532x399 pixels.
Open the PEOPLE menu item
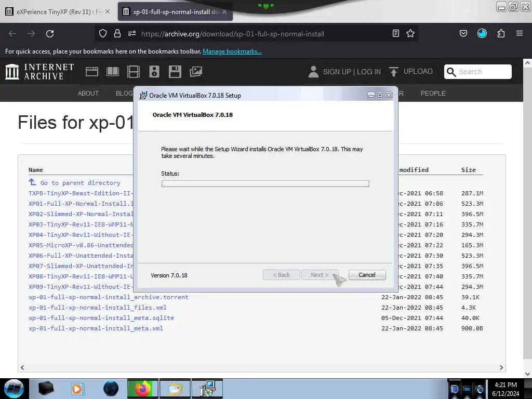433,94
